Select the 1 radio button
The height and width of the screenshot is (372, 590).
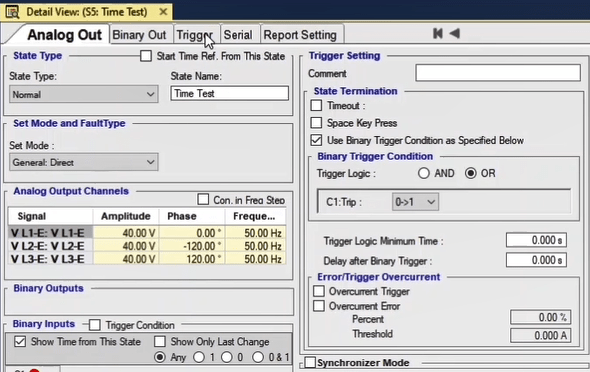(199, 357)
